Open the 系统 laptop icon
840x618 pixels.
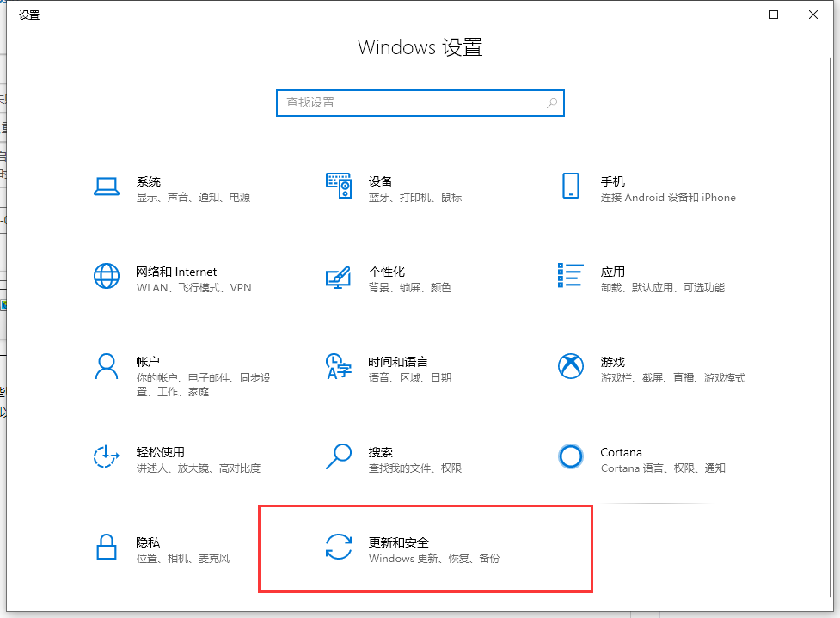coord(107,187)
